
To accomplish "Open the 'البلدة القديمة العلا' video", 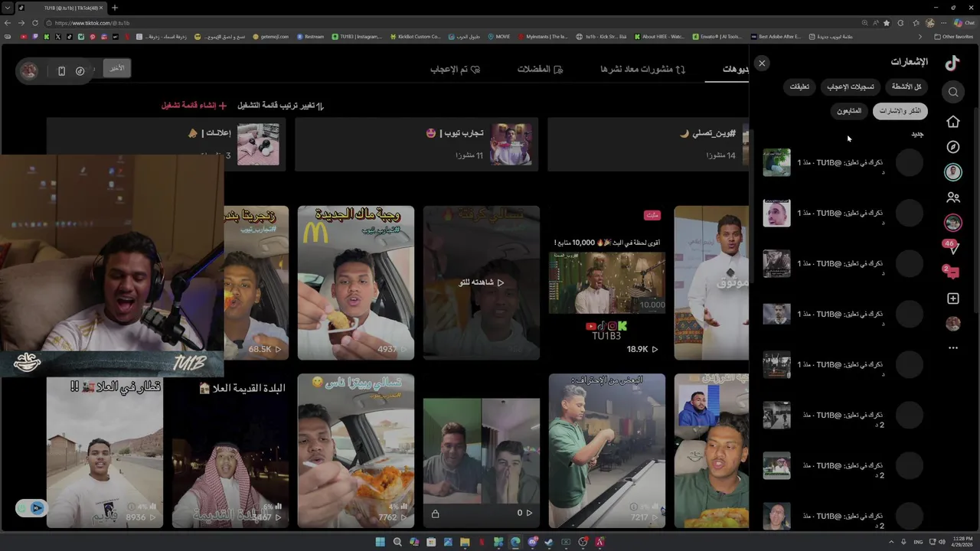I will click(230, 452).
